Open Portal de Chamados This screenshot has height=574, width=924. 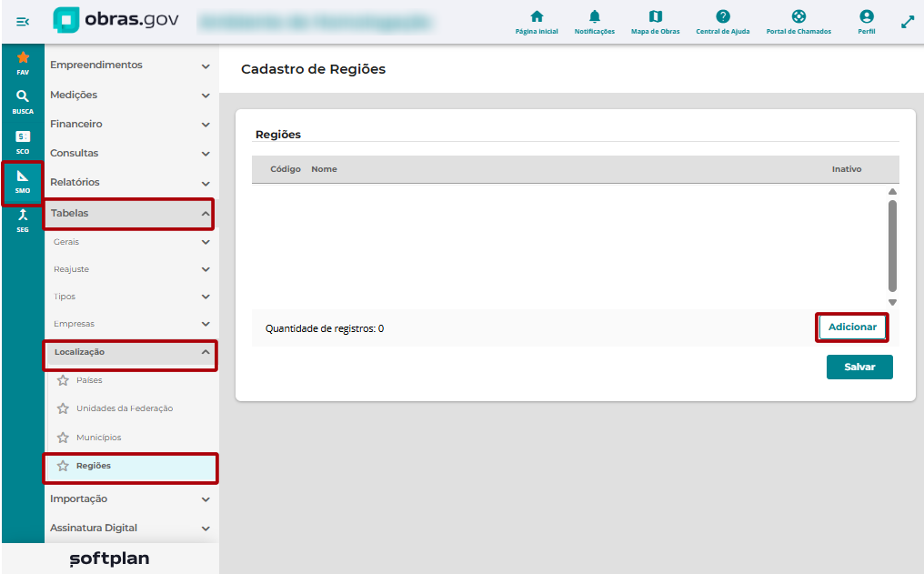click(x=798, y=22)
